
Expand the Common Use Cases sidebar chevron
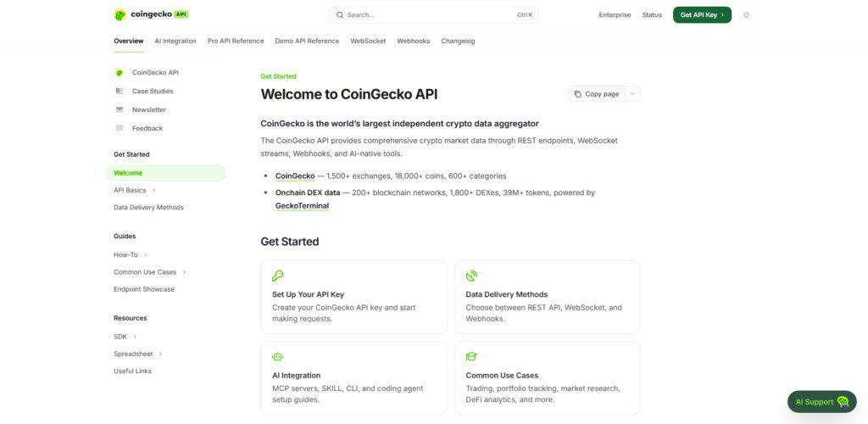point(184,272)
